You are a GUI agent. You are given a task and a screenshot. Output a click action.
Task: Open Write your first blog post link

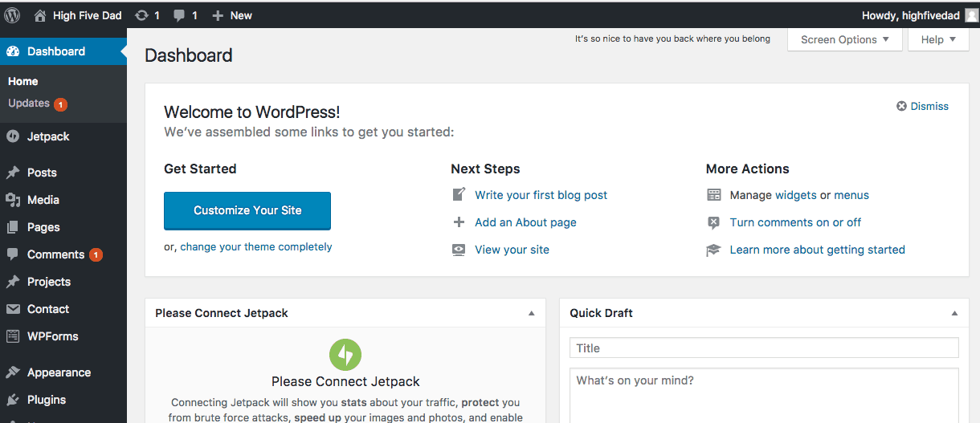[x=541, y=195]
